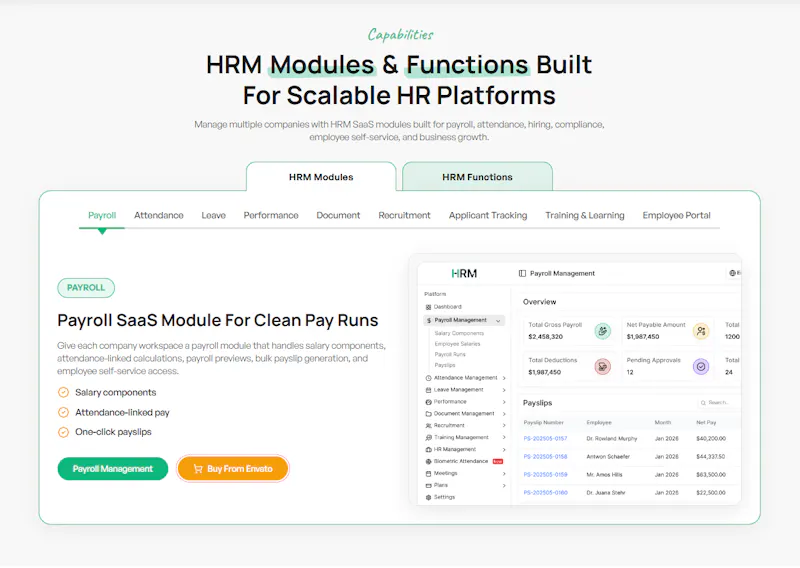Expand Attendance Management submenu arrow
Viewport: 800px width, 568px height.
click(504, 378)
